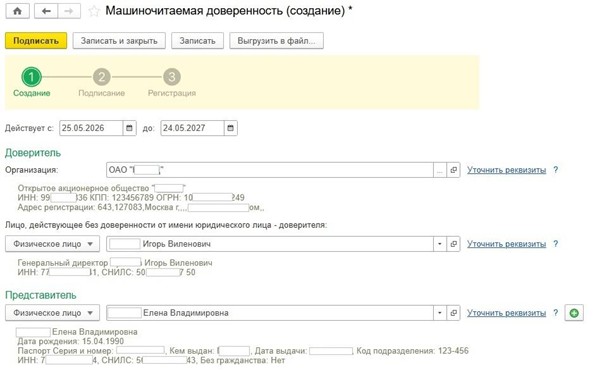The image size is (602, 372).
Task: Click the 'Открытое акционерное общество' line
Action: pyautogui.click(x=102, y=188)
